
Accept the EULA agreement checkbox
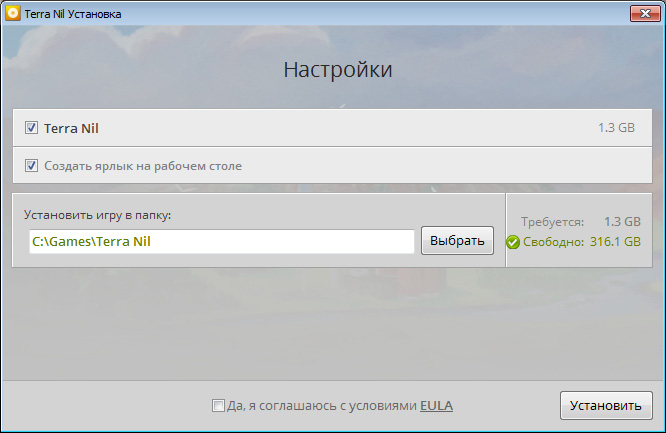pyautogui.click(x=218, y=405)
